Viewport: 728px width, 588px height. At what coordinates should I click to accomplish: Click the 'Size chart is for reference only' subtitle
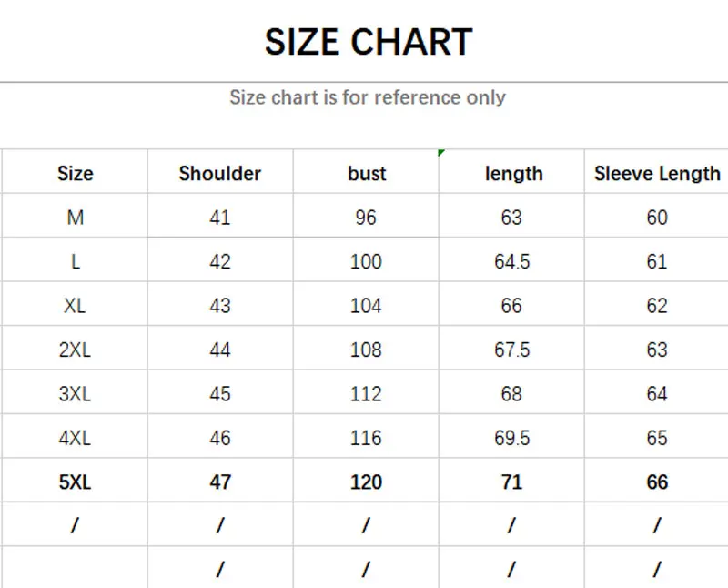tap(368, 97)
